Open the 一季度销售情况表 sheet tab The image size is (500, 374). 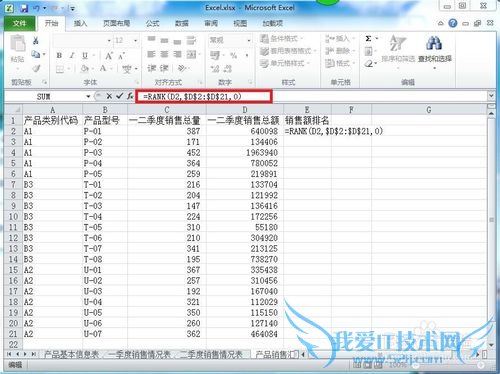(x=139, y=355)
